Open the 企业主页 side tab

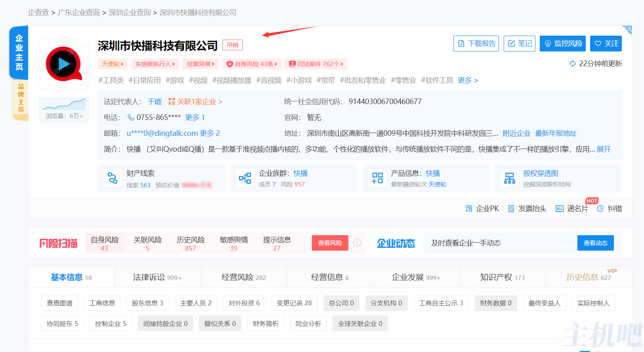click(x=19, y=53)
